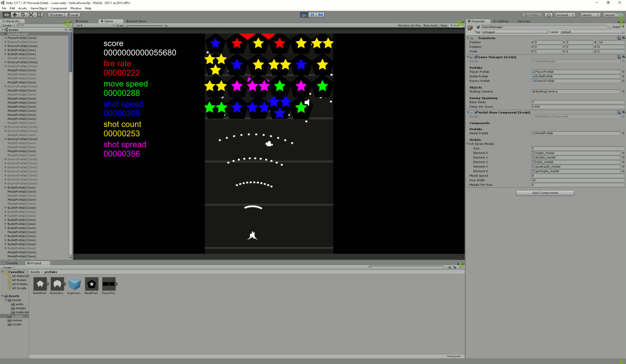Click the Step frame button
Viewport: 626px width, 364px height.
[x=320, y=15]
